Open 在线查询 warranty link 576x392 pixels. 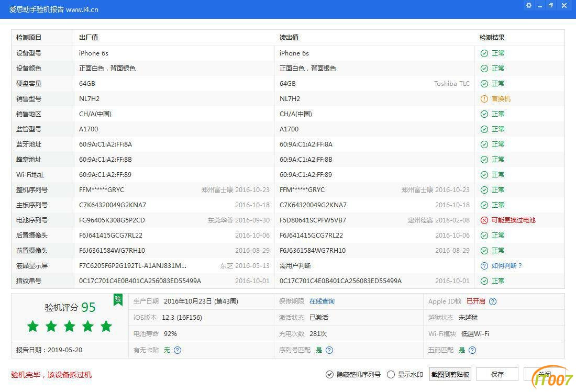322,301
